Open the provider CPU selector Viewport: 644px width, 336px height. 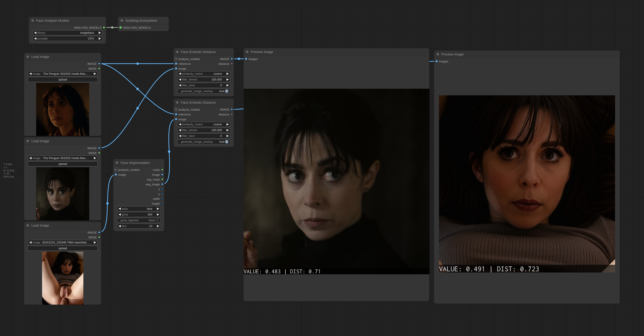click(68, 38)
